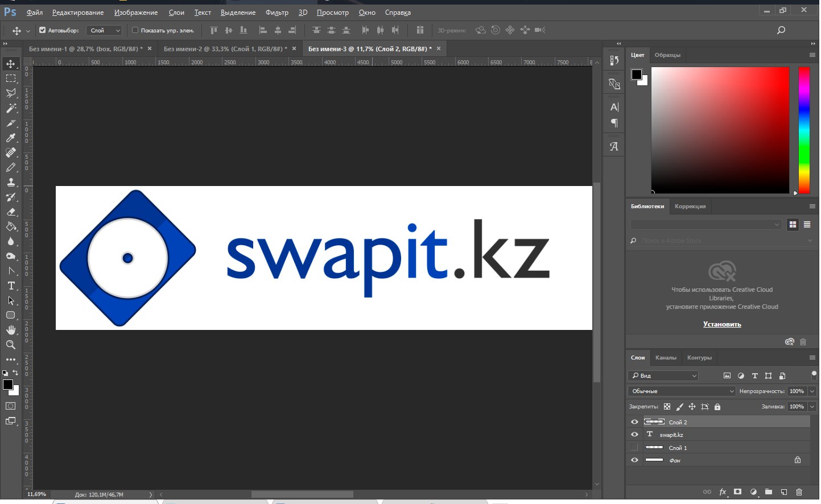Select the Move tool
Viewport: 821px width, 504px height.
coord(11,64)
